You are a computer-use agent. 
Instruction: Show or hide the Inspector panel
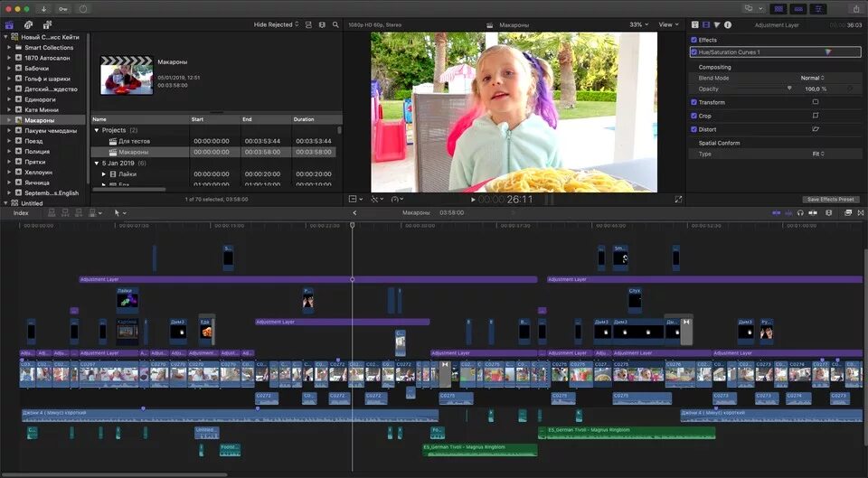(x=817, y=9)
